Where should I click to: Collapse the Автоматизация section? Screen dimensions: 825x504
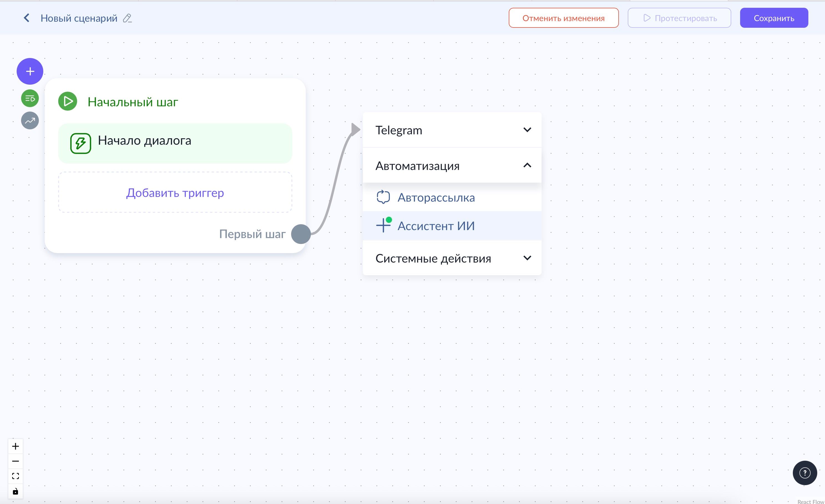452,165
